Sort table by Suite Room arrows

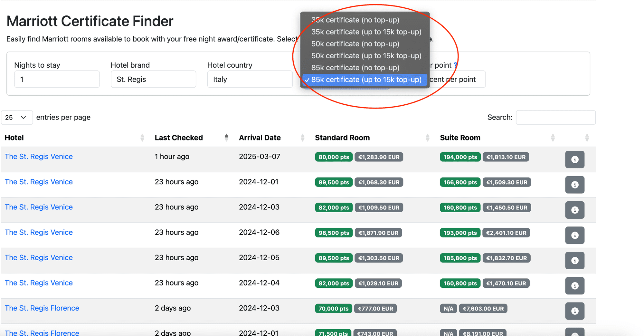(553, 138)
